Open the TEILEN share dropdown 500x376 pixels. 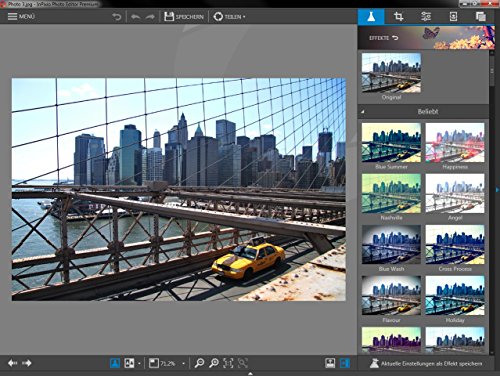click(x=229, y=17)
